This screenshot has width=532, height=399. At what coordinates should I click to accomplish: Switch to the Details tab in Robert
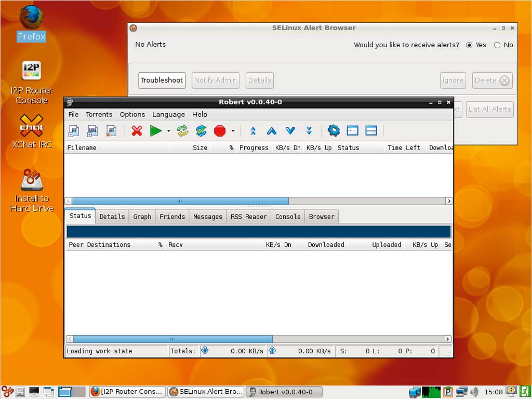[x=112, y=217]
